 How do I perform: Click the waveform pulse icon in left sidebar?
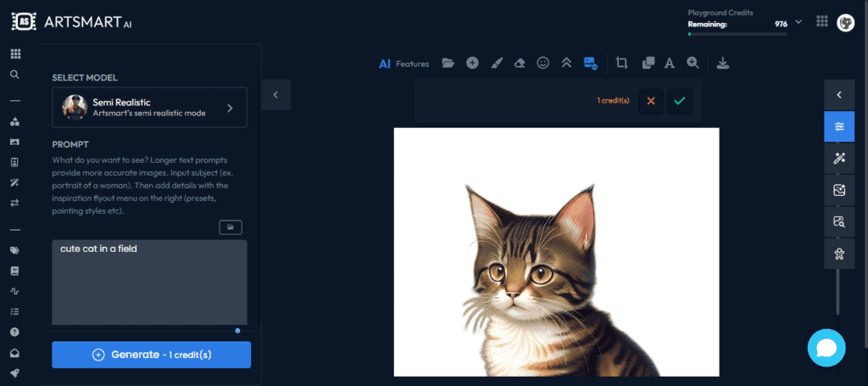(x=15, y=291)
